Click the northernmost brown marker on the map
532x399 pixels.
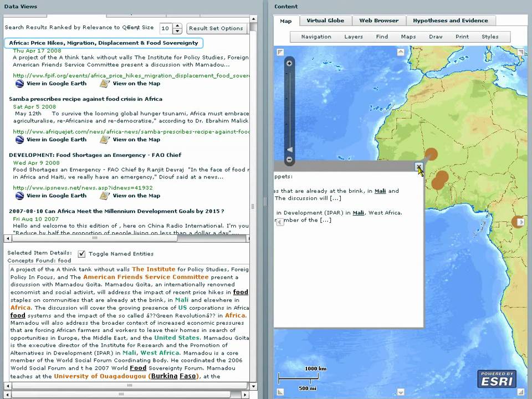(431, 155)
